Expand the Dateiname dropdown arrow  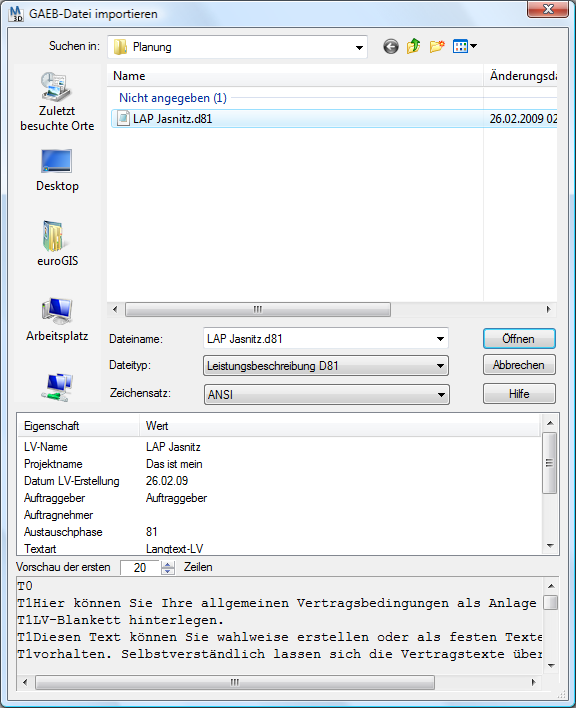[x=440, y=339]
